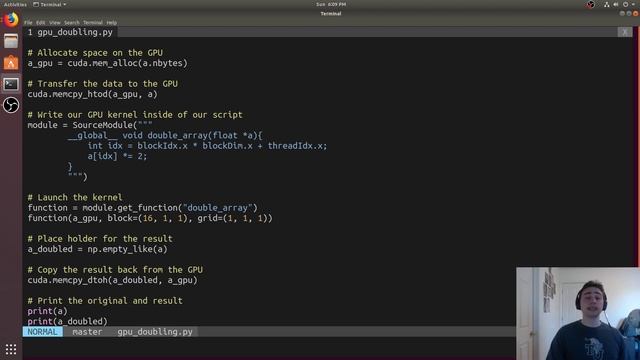Click the 'module = SourceModule' line
640x360 pixels.
tap(90, 125)
